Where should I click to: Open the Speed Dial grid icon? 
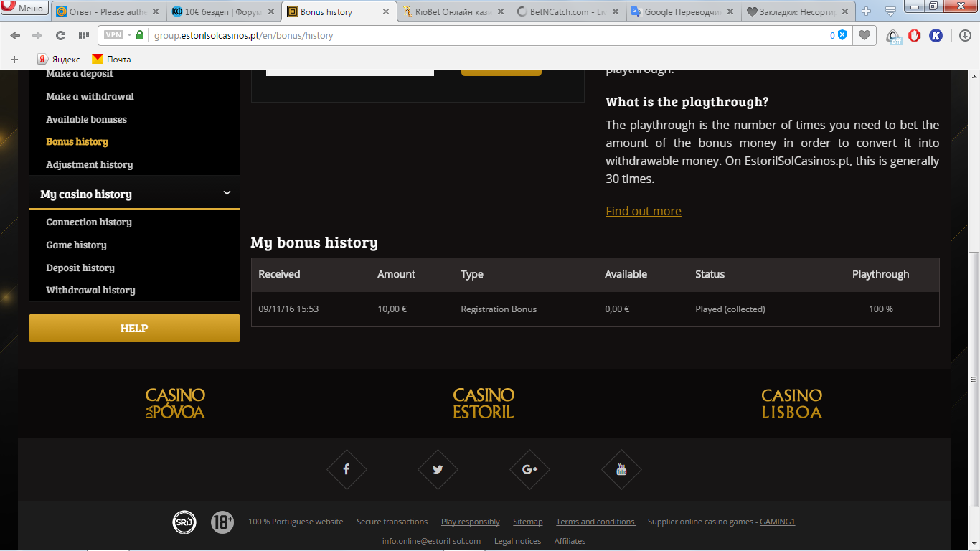(x=83, y=35)
